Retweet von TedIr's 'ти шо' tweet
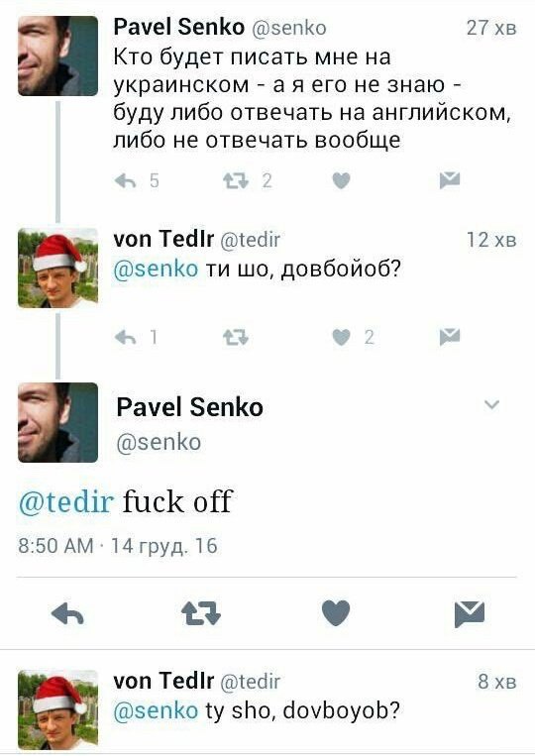Viewport: 535px width, 756px height. tap(236, 338)
